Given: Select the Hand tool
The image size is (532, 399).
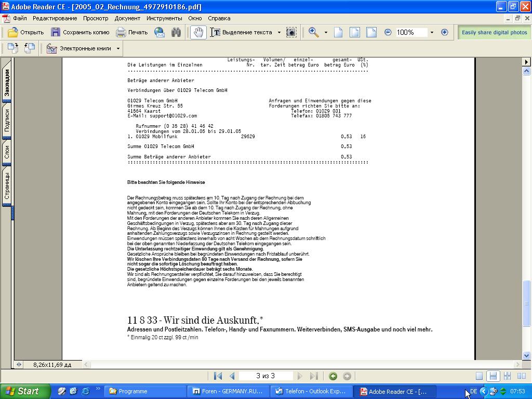Looking at the screenshot, I should (x=198, y=32).
